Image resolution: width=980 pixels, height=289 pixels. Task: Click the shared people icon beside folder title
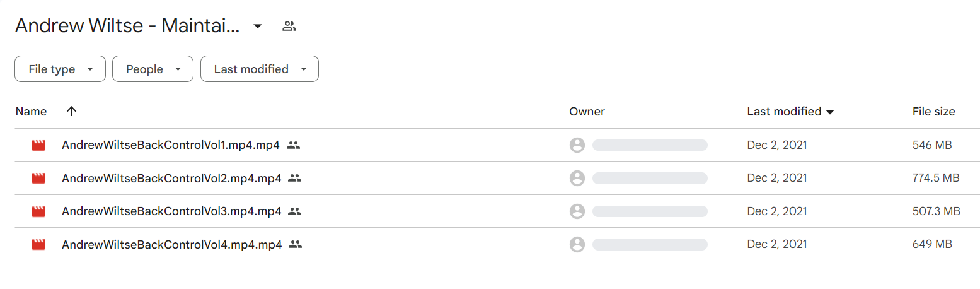coord(289,26)
